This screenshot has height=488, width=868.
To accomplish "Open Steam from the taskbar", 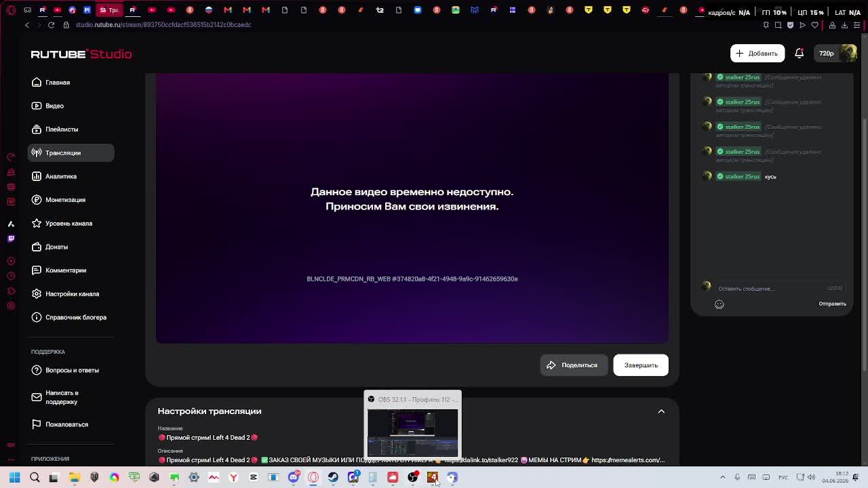I will 333,478.
